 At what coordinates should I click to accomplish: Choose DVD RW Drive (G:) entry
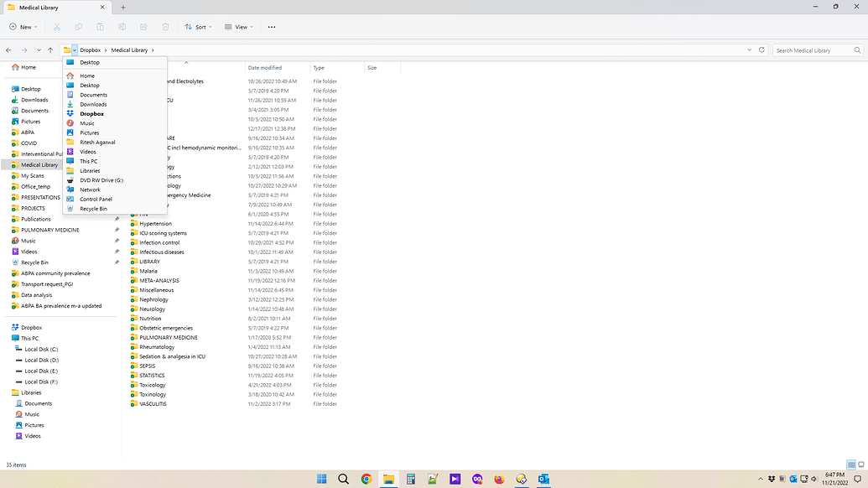(115, 180)
